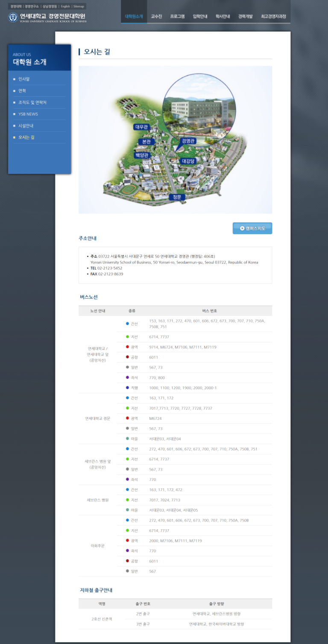Open the Sitemap link in header
Image resolution: width=328 pixels, height=644 pixels.
79,6
